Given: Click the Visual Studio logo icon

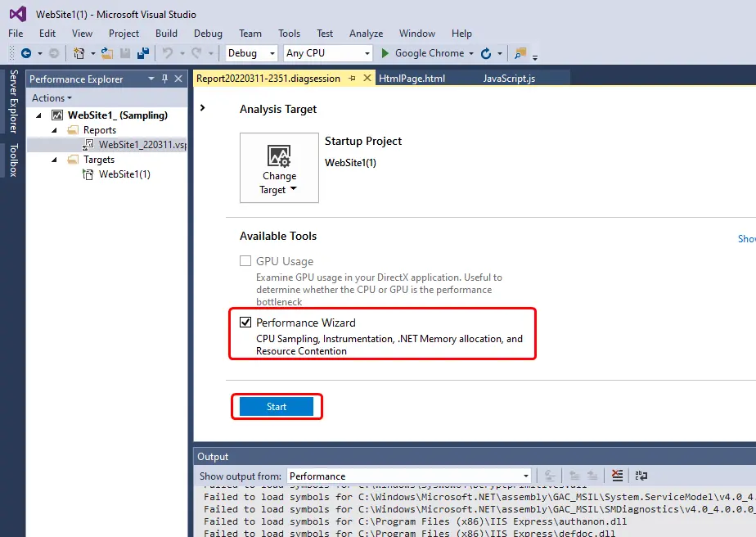Looking at the screenshot, I should [18, 14].
